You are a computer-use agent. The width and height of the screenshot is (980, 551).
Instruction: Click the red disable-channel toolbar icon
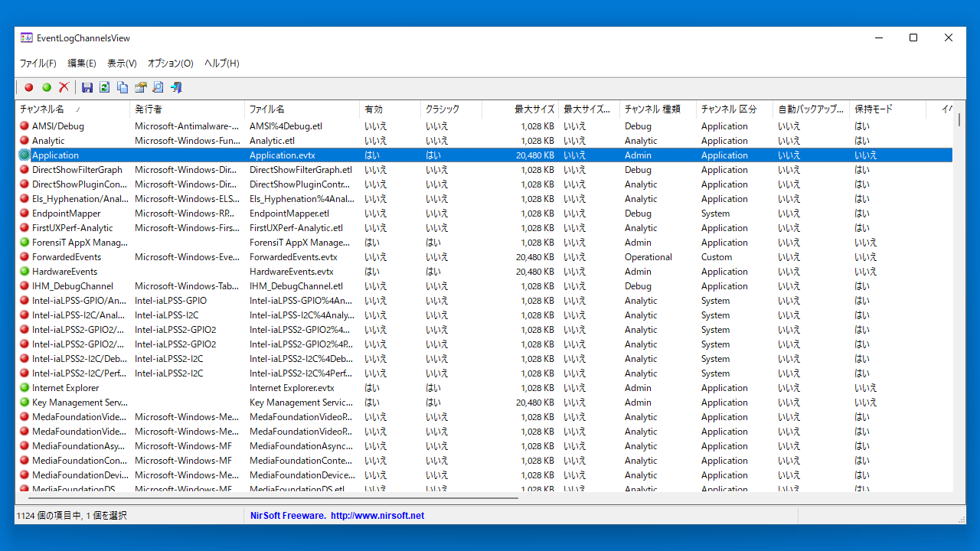[x=29, y=87]
